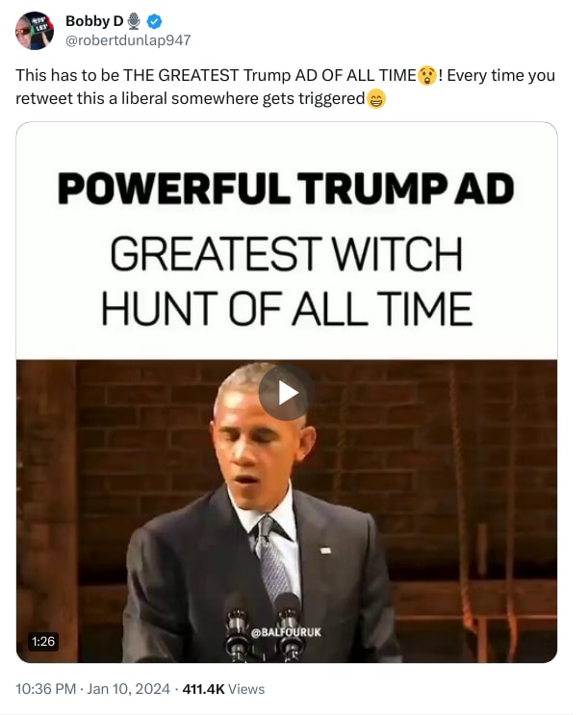Click the Bobby D display name

point(94,21)
